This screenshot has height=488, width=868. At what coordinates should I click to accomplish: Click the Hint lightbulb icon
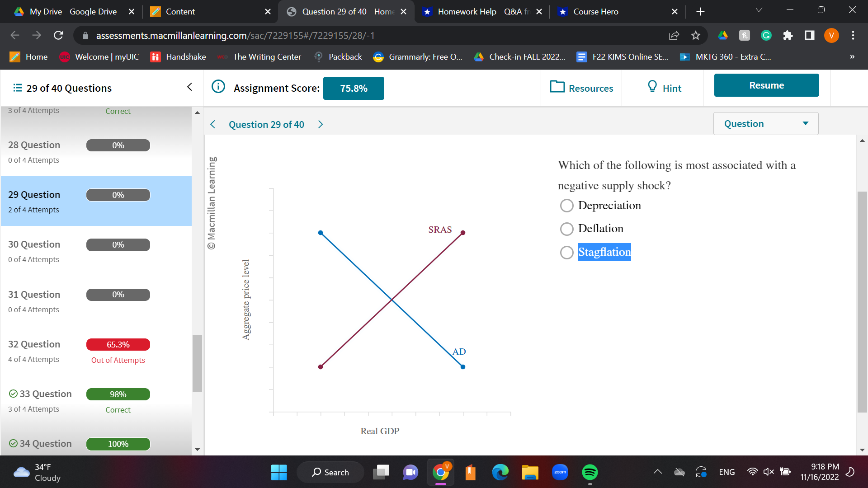click(652, 86)
